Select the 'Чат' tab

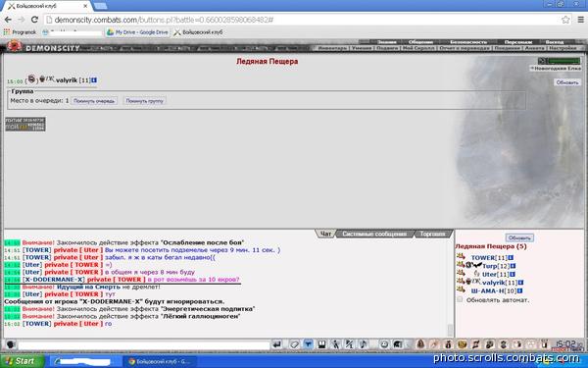click(325, 234)
